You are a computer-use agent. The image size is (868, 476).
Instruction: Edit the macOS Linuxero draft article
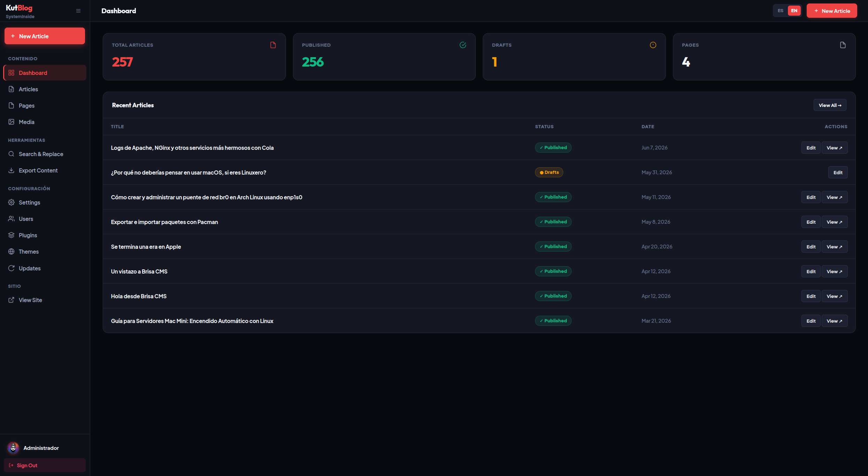coord(838,172)
